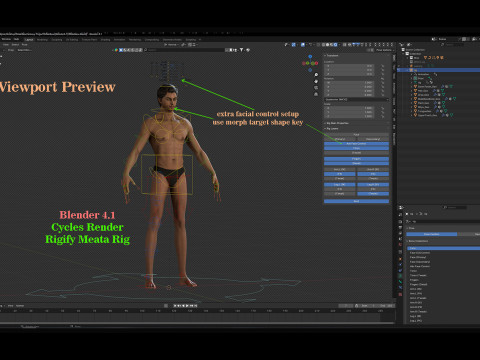Open Select menu in viewport header
The width and height of the screenshot is (480, 360).
point(16,44)
